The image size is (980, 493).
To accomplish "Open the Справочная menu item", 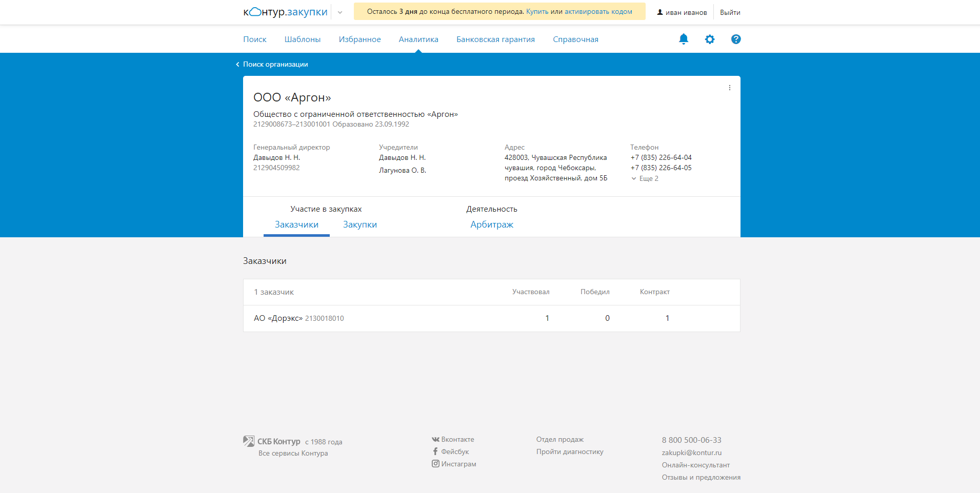I will [575, 39].
